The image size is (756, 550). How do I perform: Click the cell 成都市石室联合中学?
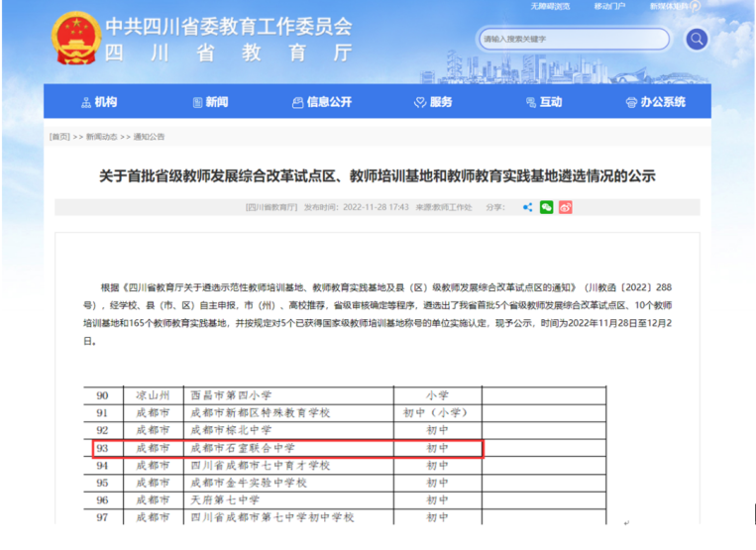pos(243,448)
